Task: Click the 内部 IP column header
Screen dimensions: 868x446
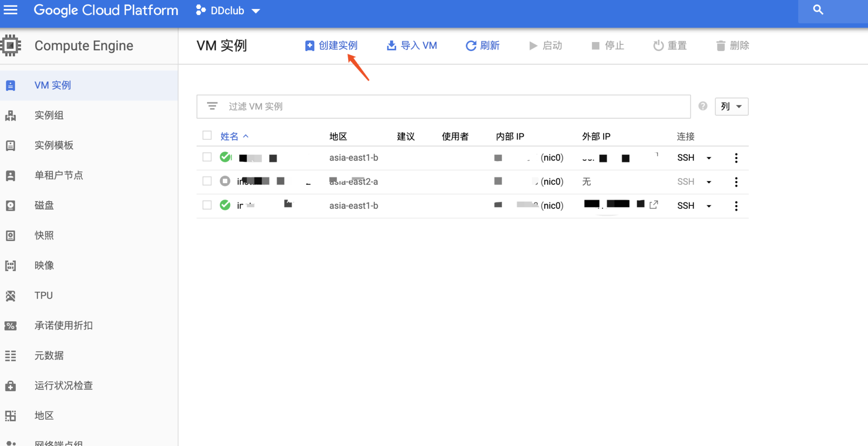Action: coord(509,137)
